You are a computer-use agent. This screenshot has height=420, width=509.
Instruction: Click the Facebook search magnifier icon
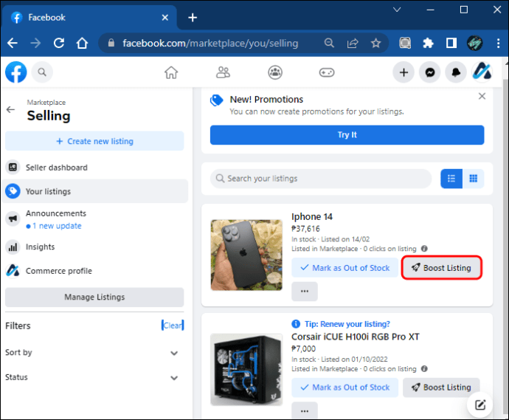pyautogui.click(x=42, y=72)
